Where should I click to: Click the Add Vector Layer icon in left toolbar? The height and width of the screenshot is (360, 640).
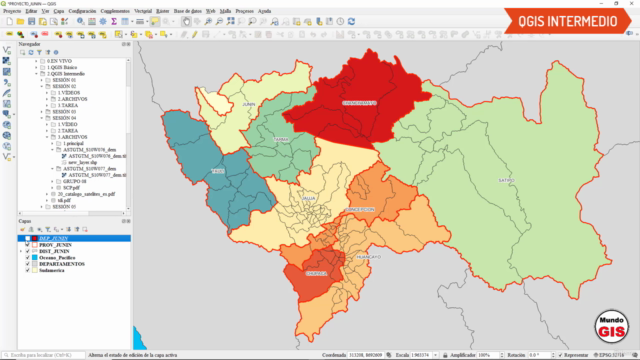(x=7, y=50)
